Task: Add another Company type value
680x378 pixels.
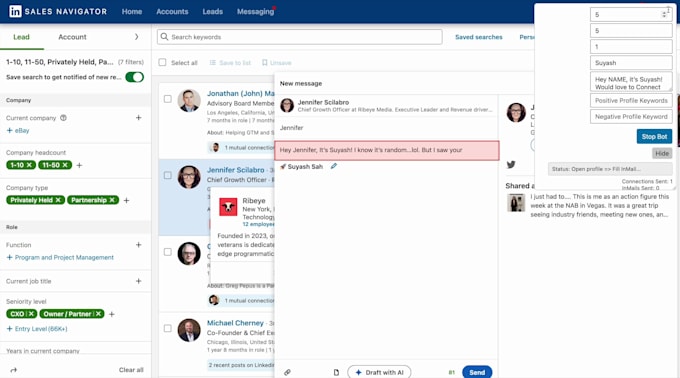Action: (126, 200)
